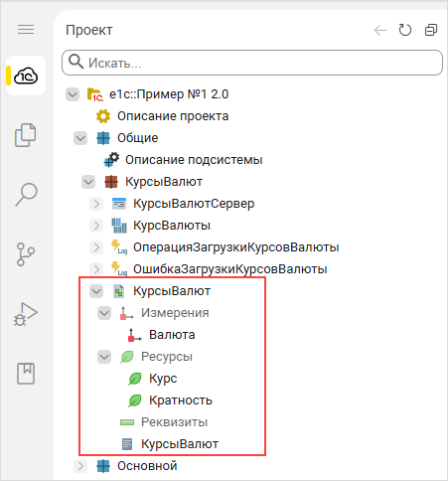Collapse the КурсыВалют register node
The image size is (448, 481).
tap(96, 291)
